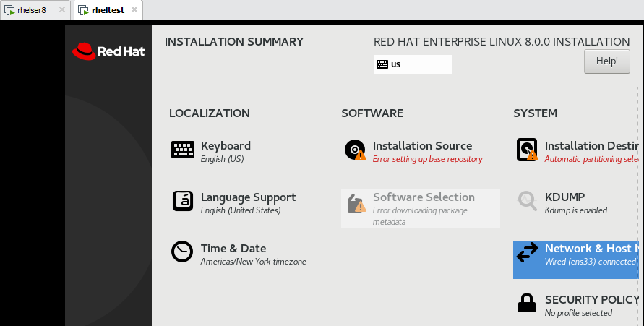Click the SOFTWARE section heading
The width and height of the screenshot is (644, 326).
372,113
